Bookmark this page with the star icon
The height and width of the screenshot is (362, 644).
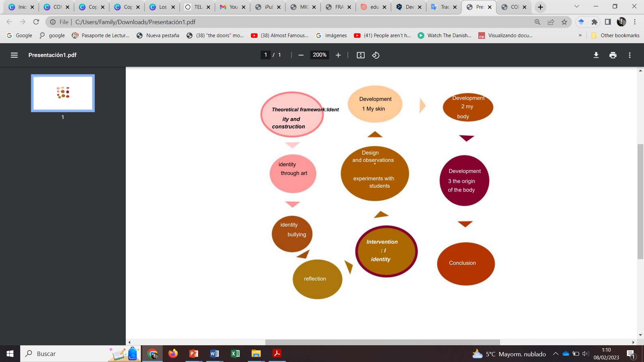click(564, 22)
